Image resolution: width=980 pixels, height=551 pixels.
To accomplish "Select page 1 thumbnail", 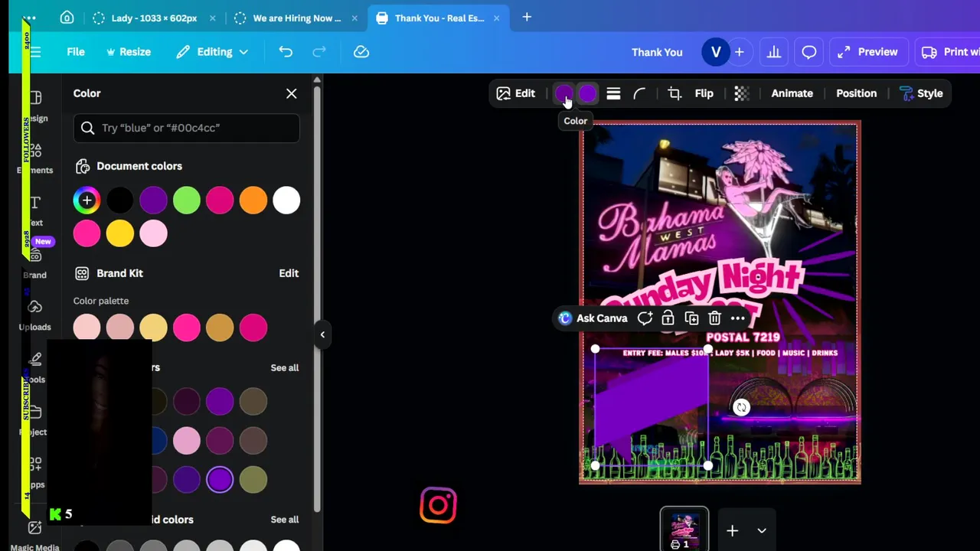I will (x=684, y=530).
